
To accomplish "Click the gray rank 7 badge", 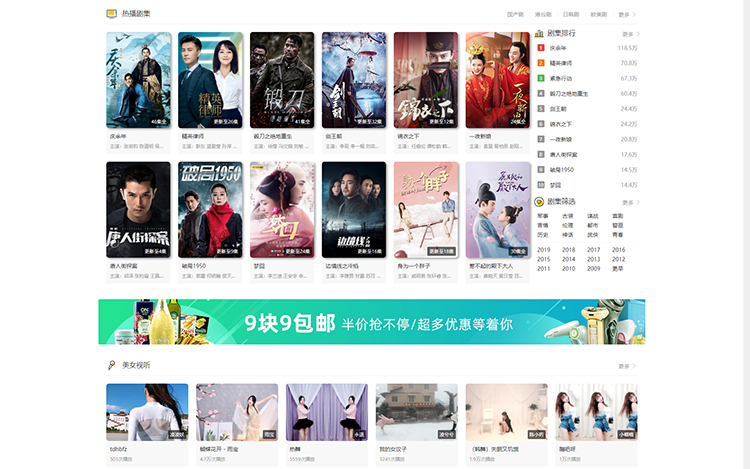I will (x=541, y=139).
